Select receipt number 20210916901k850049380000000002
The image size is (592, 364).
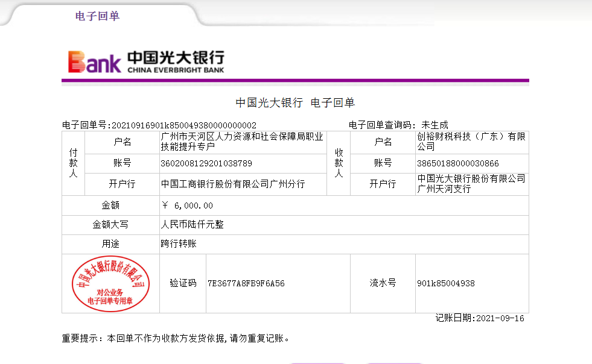(184, 125)
